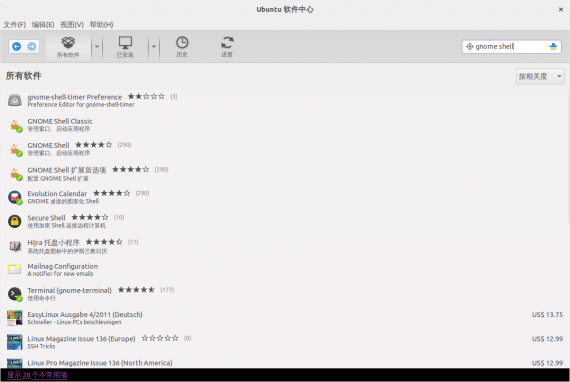Open the History (历史) view
This screenshot has width=570, height=382.
tap(182, 47)
